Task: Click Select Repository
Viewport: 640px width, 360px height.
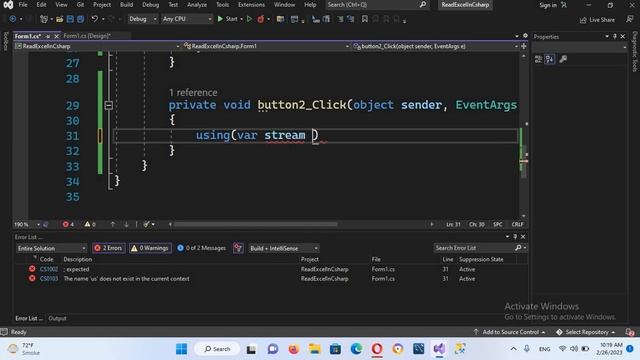Action: (x=586, y=332)
